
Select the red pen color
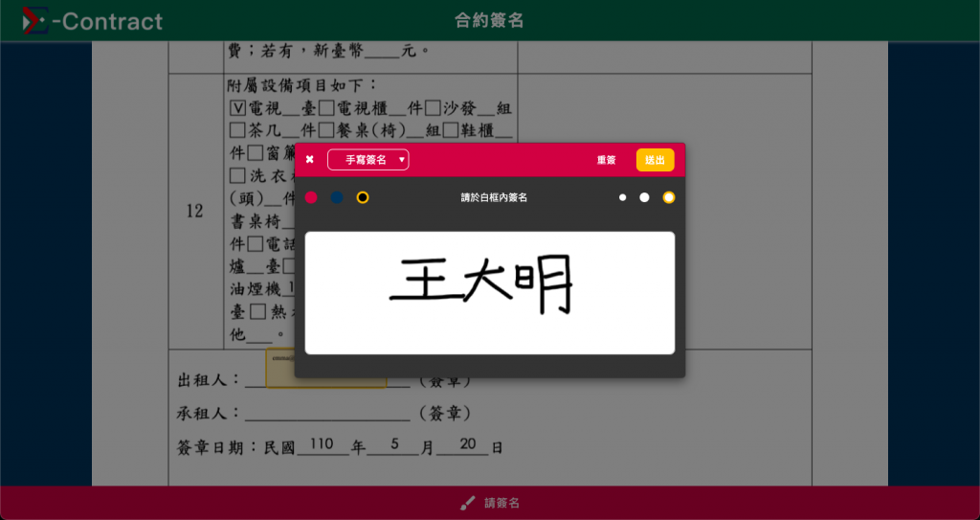coord(311,197)
